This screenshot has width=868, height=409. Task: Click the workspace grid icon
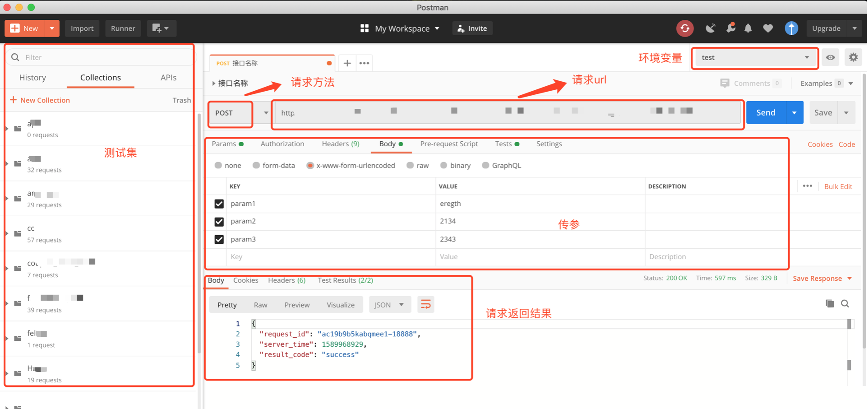click(364, 28)
